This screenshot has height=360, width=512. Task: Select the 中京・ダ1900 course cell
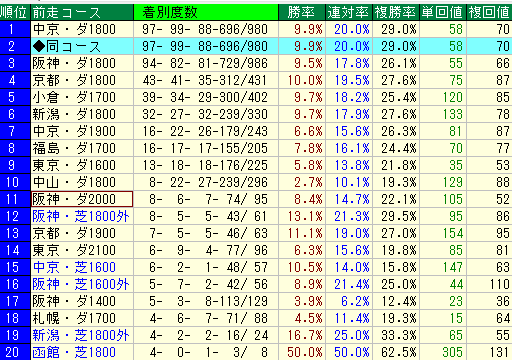pyautogui.click(x=82, y=131)
